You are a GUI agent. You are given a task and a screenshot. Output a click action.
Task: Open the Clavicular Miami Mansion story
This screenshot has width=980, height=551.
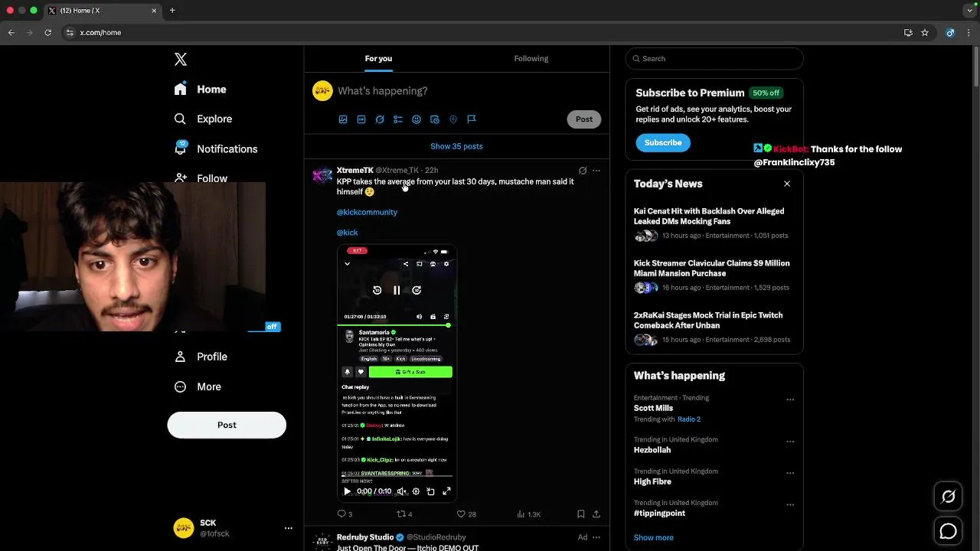coord(714,275)
